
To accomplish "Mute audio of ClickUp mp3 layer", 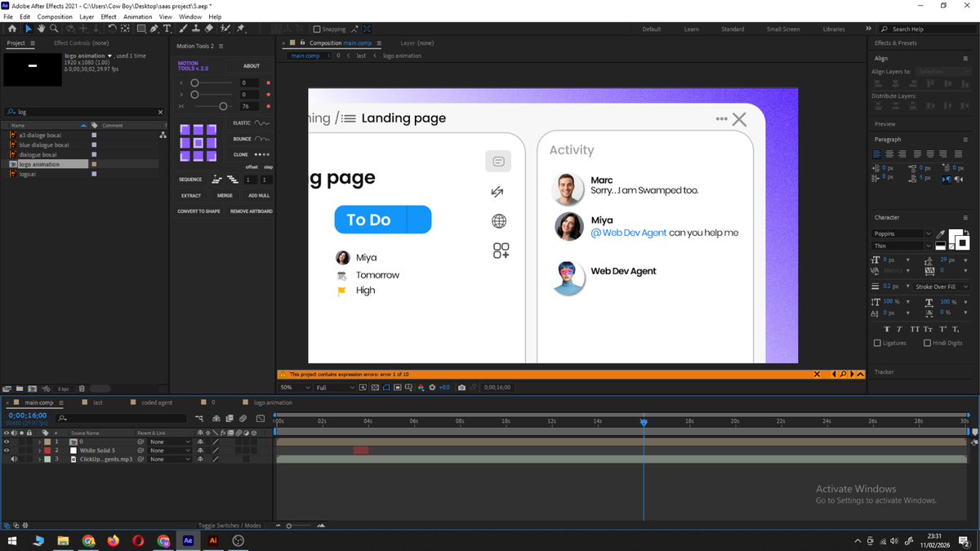I will pos(14,459).
